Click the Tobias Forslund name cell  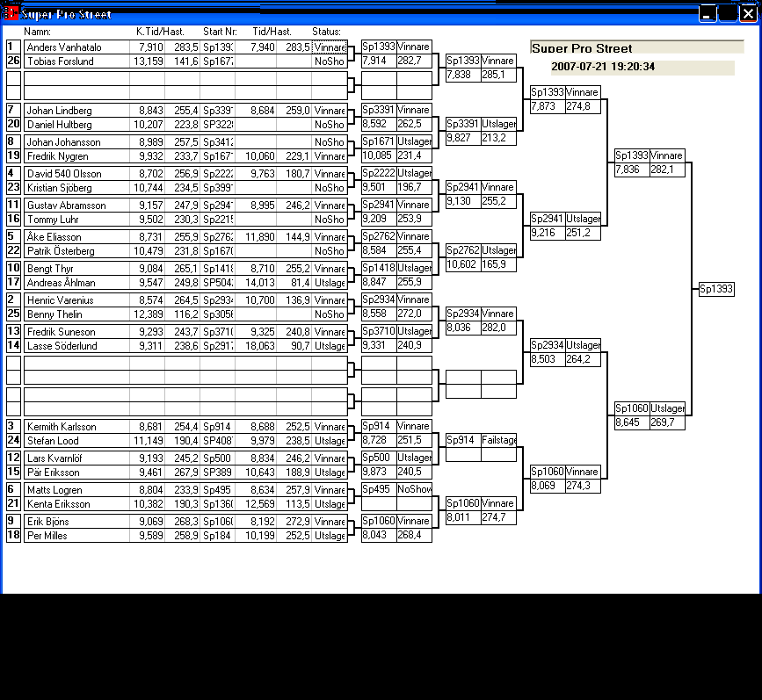point(76,61)
